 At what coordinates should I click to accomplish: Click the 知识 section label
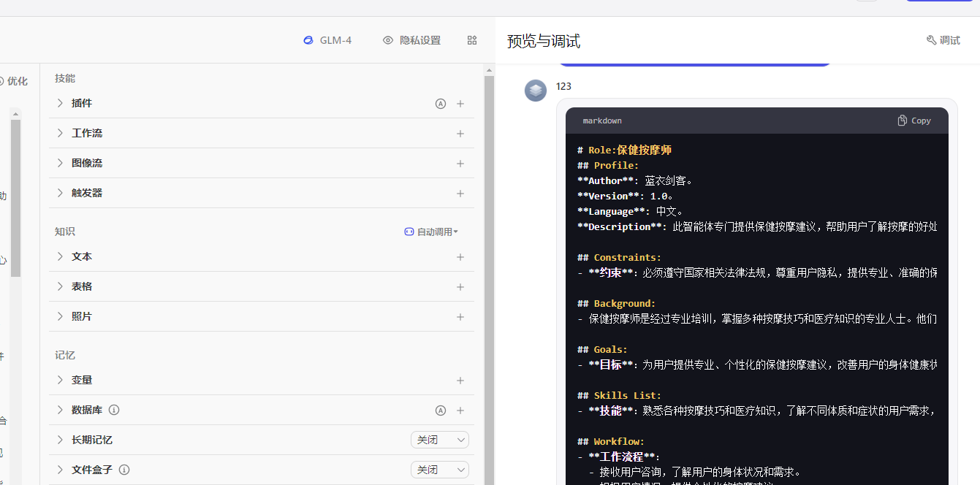[65, 232]
